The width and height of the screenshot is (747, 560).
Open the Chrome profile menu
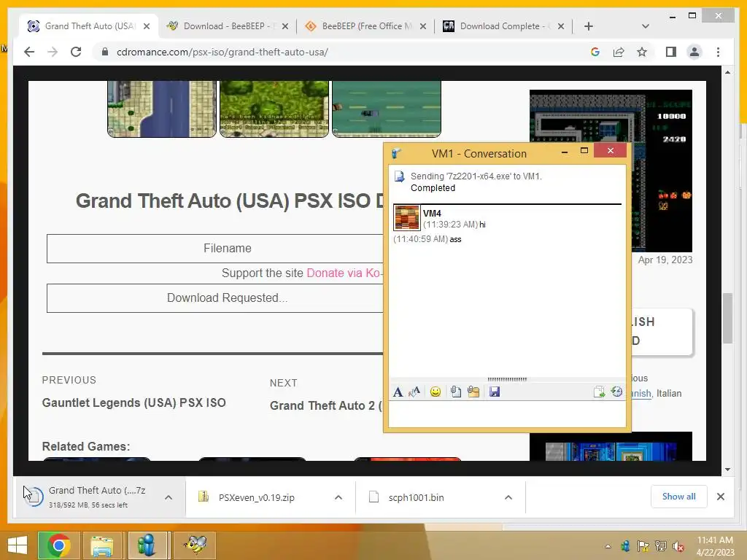(694, 52)
